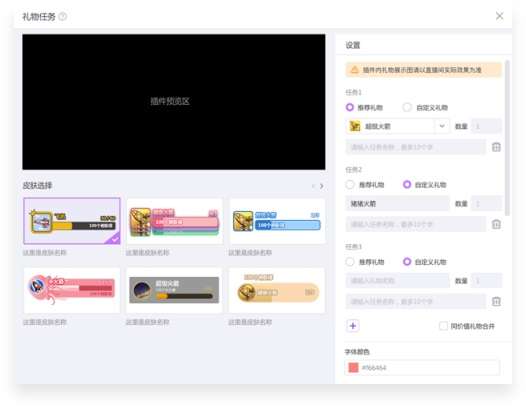Close the 礼物任务 dialog
The width and height of the screenshot is (526, 408).
pyautogui.click(x=499, y=16)
